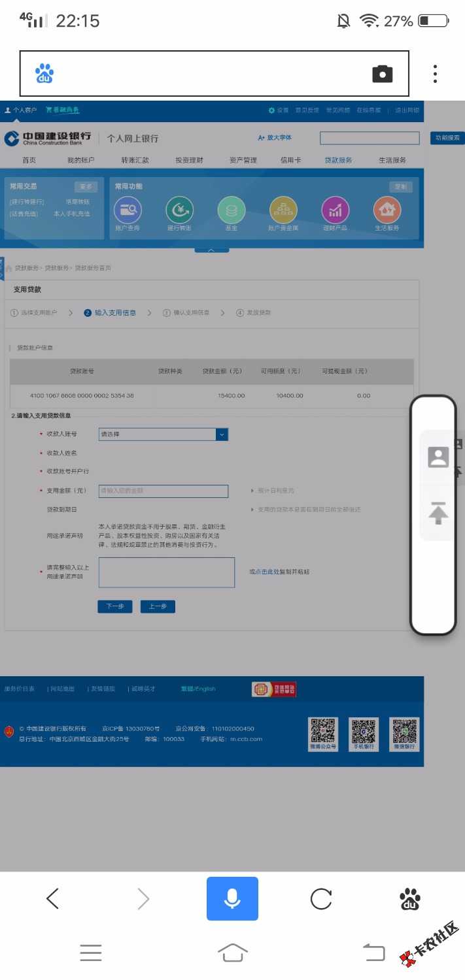
Task: Click 服务价目表 footer link
Action: pos(19,689)
